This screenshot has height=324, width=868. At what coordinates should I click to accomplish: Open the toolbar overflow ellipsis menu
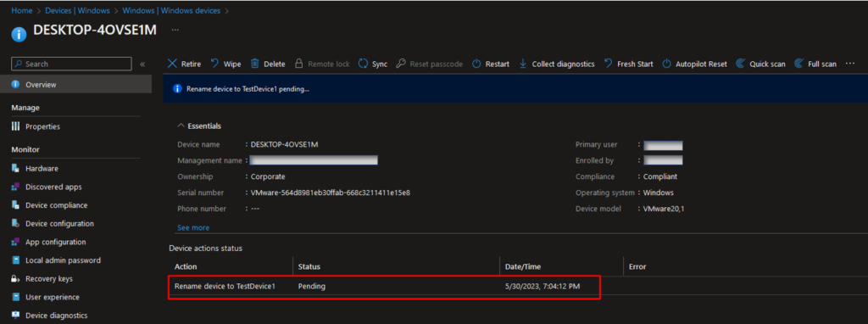click(x=850, y=64)
